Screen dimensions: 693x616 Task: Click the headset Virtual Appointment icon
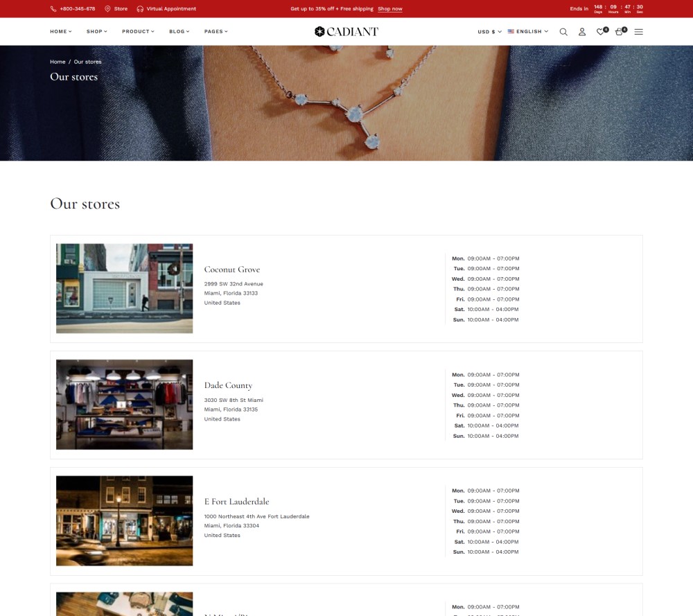[140, 9]
